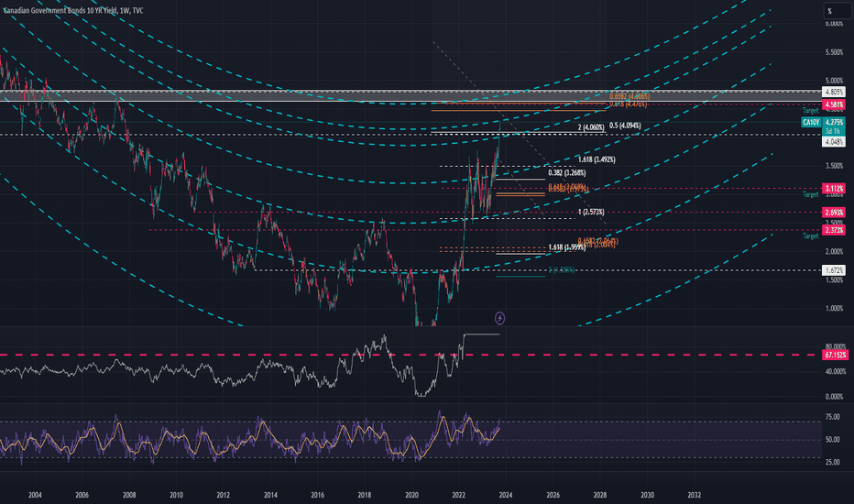
Task: Click the pink 2.373% price label
Action: click(x=834, y=231)
